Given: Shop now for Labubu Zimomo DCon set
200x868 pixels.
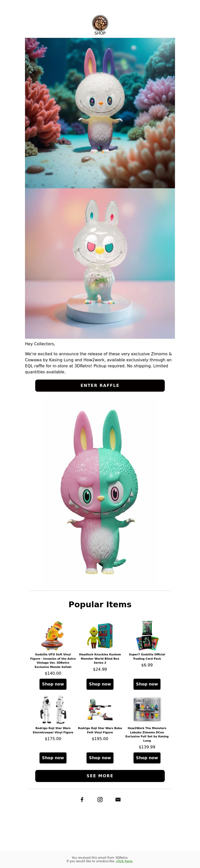Looking at the screenshot, I should click(147, 757).
